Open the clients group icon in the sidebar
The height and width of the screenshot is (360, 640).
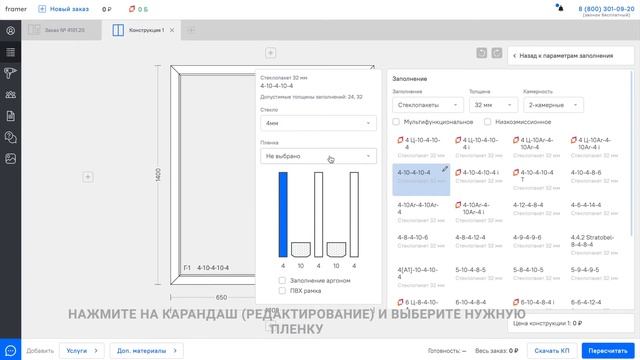11,95
